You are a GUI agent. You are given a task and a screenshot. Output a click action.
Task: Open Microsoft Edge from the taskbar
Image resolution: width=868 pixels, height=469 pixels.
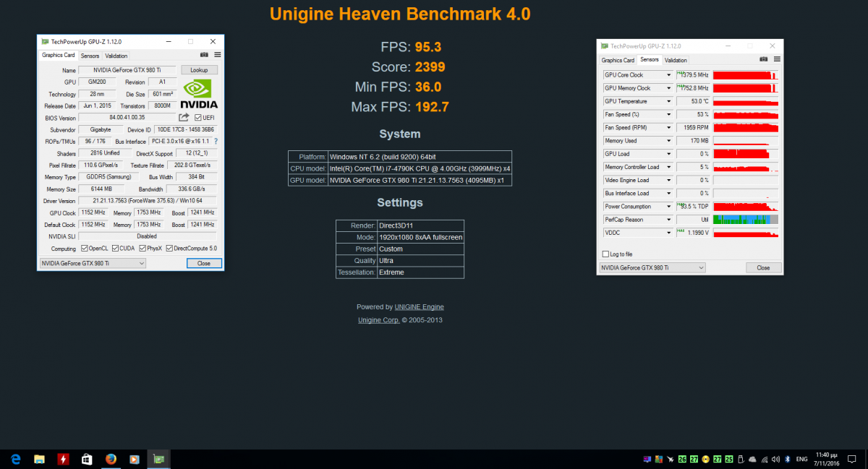coord(15,459)
